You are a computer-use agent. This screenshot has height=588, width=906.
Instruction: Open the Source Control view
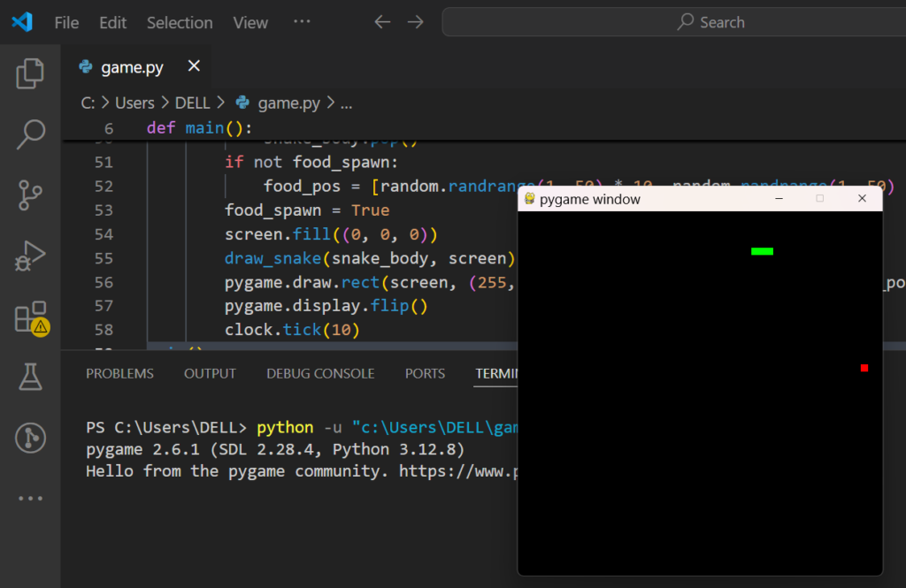[30, 195]
